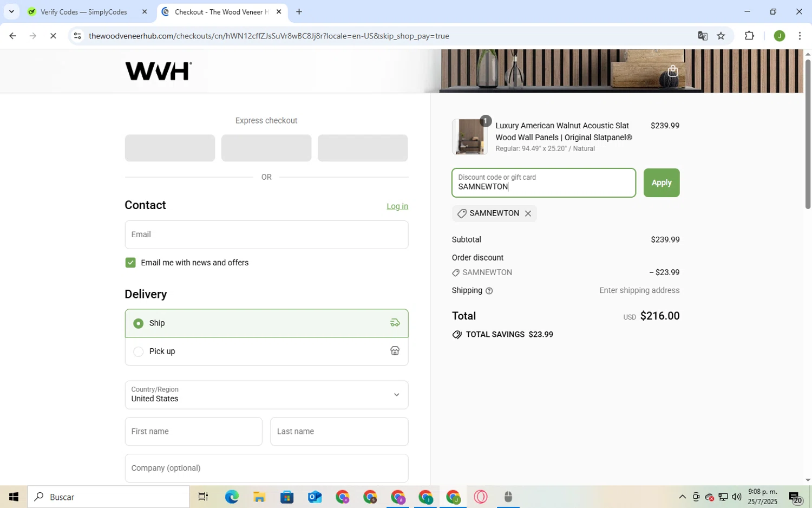The image size is (812, 508).
Task: Open the mouse app taskbar icon
Action: 508,497
